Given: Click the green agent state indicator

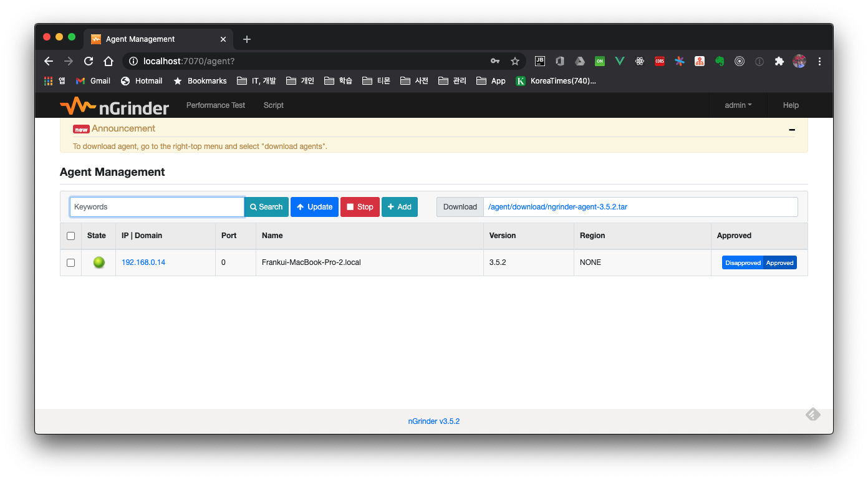Looking at the screenshot, I should tap(99, 262).
